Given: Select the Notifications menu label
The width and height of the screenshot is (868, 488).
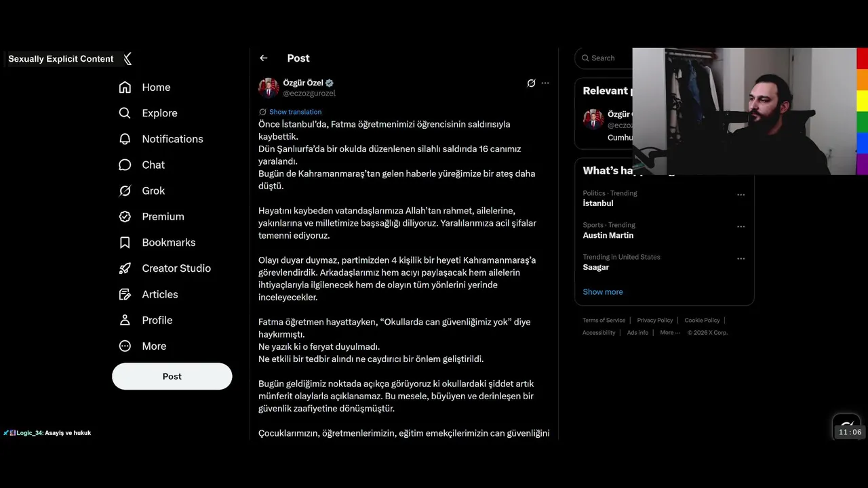Looking at the screenshot, I should click(x=172, y=139).
